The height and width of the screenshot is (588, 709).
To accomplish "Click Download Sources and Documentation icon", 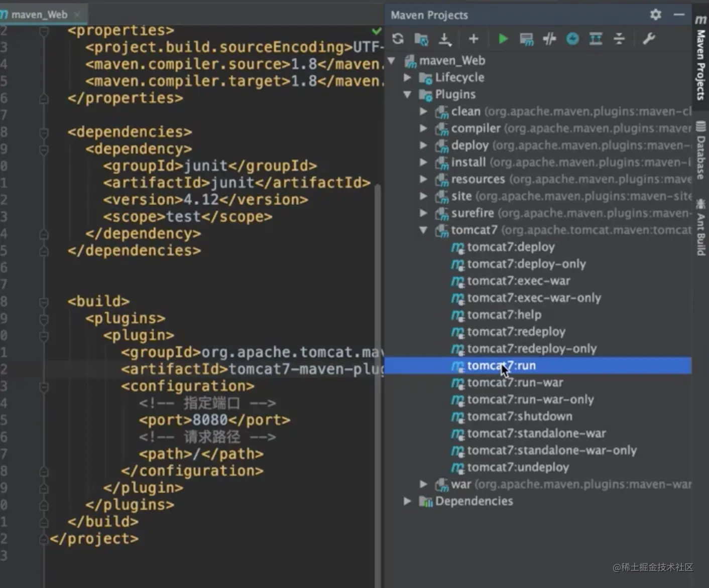I will [x=445, y=39].
